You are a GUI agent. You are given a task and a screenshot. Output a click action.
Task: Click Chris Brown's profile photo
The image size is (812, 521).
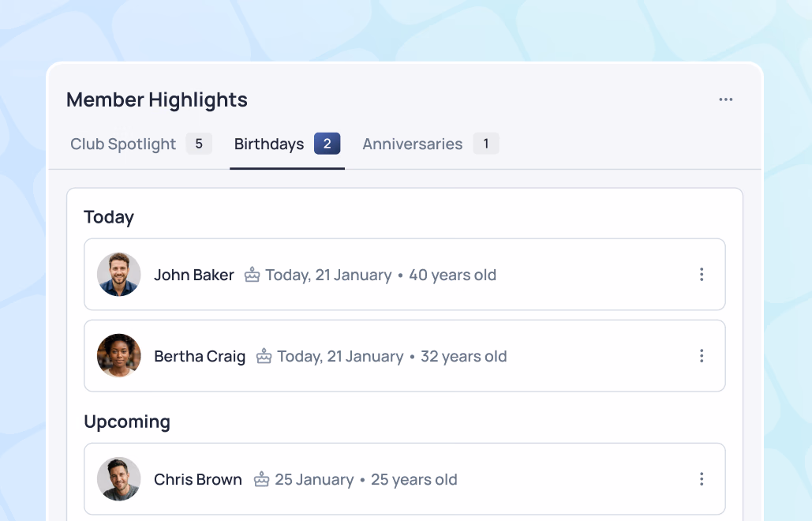[x=119, y=479]
